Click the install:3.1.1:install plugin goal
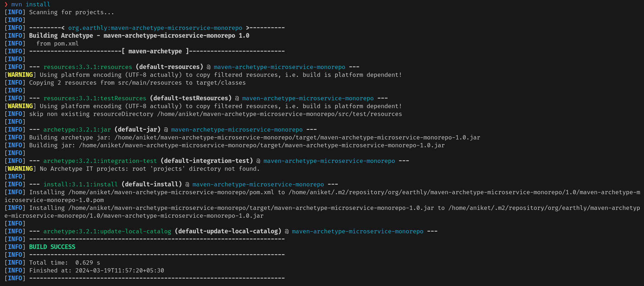Screen dimensions: 644x286 80,184
